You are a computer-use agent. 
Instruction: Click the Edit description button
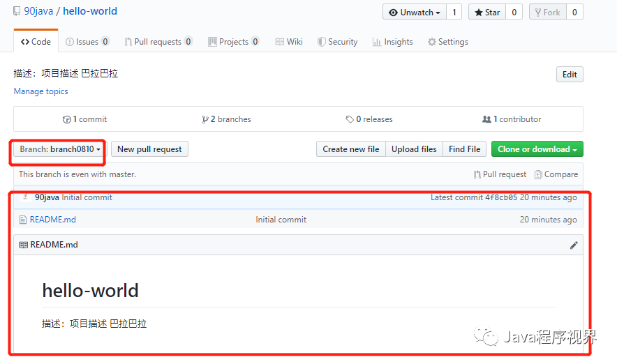click(570, 75)
